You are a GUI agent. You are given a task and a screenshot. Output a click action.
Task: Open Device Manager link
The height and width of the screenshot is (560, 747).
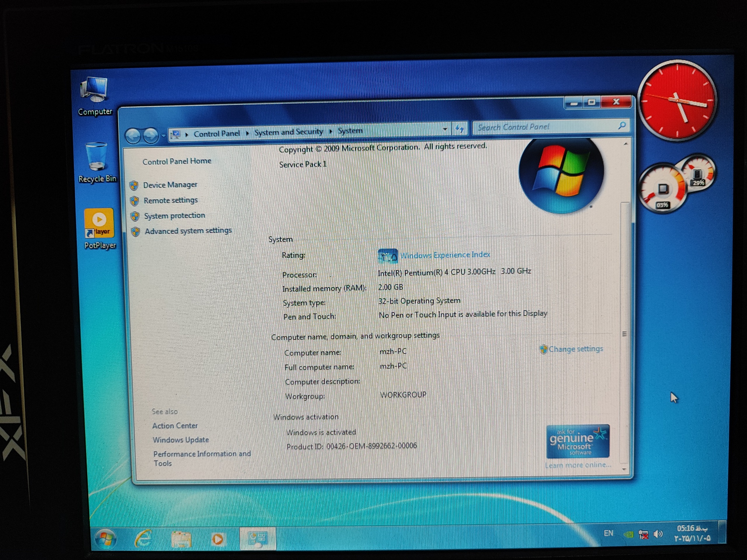[170, 185]
